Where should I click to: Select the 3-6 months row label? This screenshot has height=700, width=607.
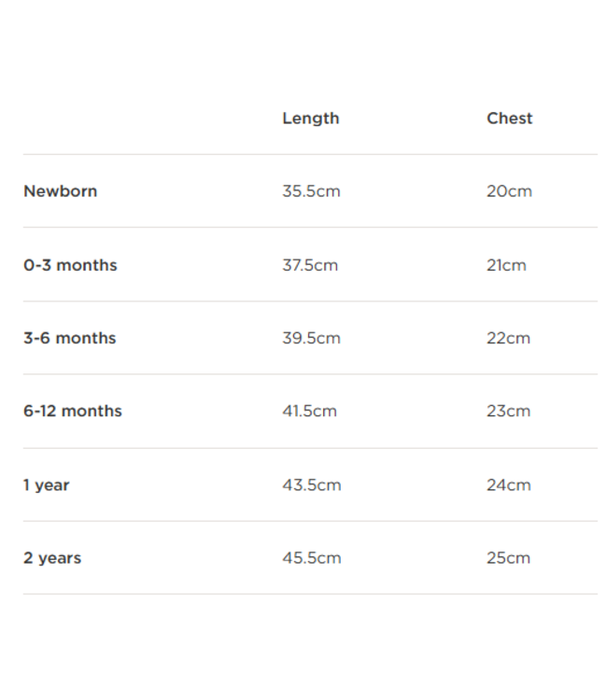pyautogui.click(x=69, y=338)
